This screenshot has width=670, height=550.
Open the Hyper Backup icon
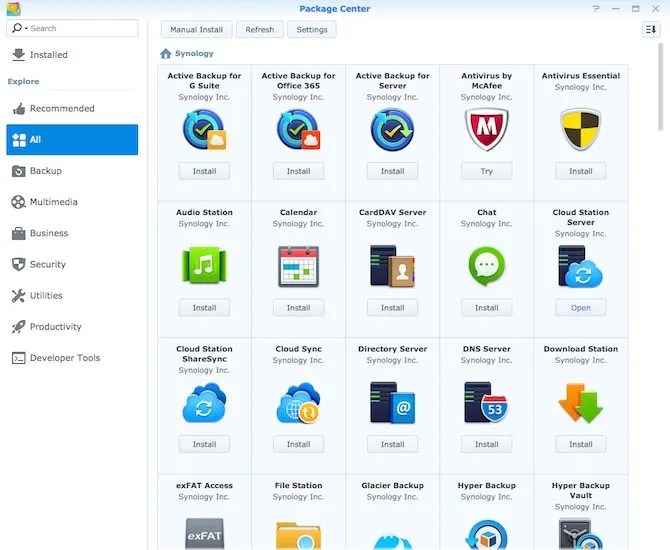click(486, 534)
